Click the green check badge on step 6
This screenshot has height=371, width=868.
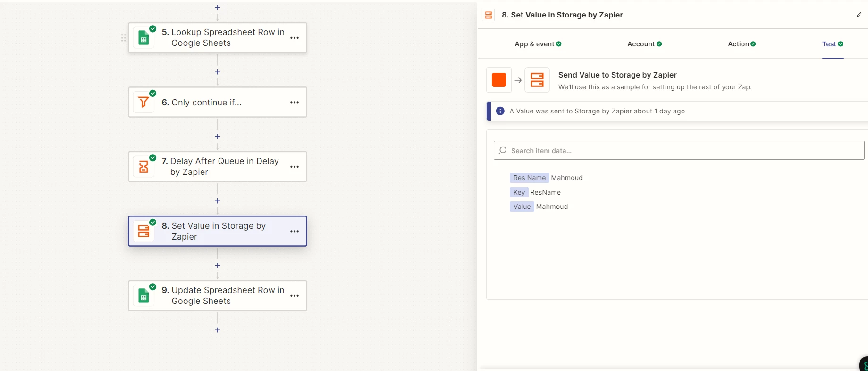[153, 93]
